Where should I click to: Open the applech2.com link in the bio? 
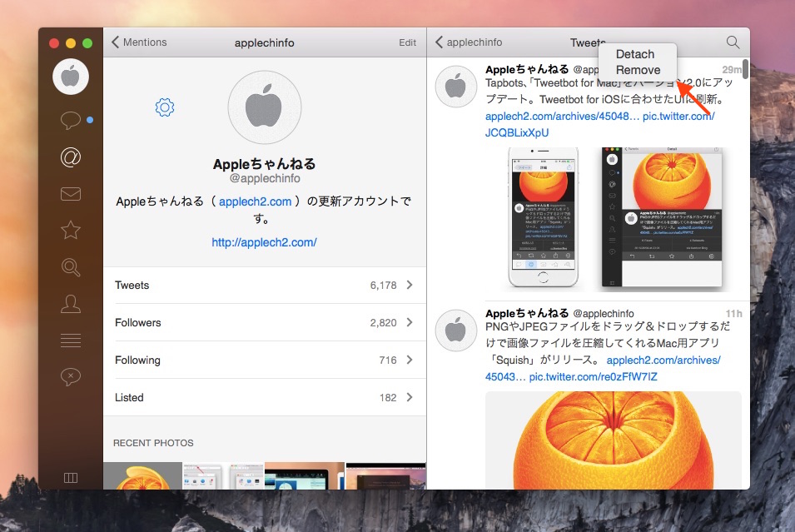255,201
